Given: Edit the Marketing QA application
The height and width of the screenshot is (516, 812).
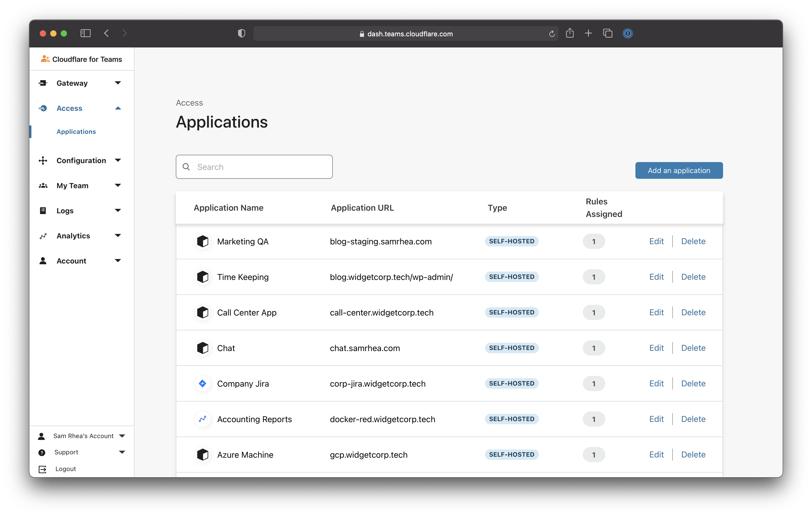Looking at the screenshot, I should [x=656, y=241].
